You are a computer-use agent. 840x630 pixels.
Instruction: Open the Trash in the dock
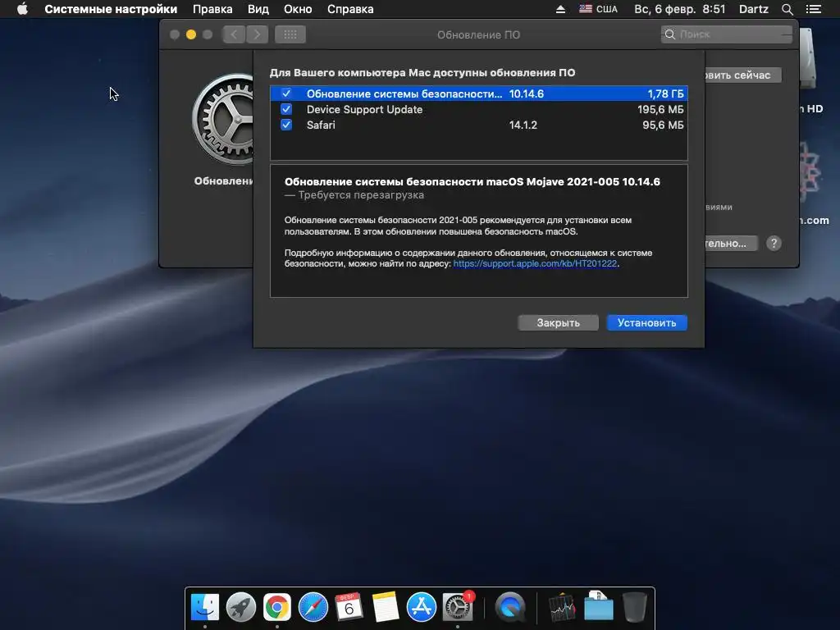click(x=635, y=607)
